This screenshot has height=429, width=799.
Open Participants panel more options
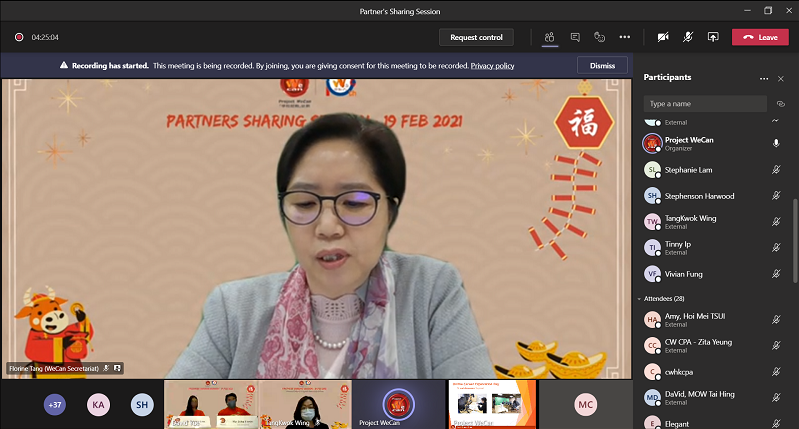tap(764, 78)
